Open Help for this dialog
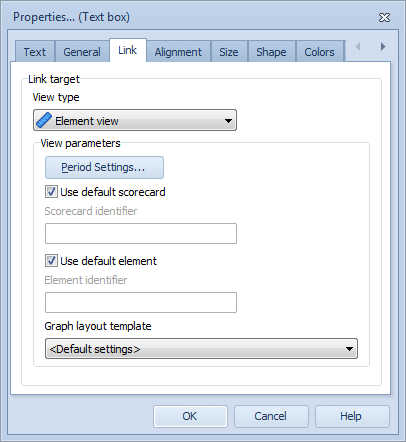Screen dimensions: 406x442 tap(352, 416)
